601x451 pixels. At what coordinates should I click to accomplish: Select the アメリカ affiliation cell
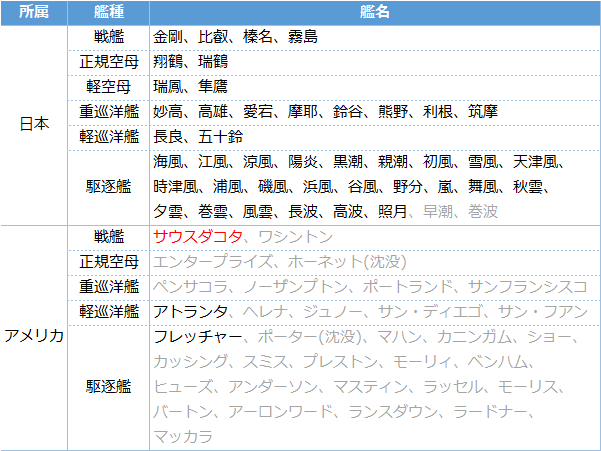[34, 336]
